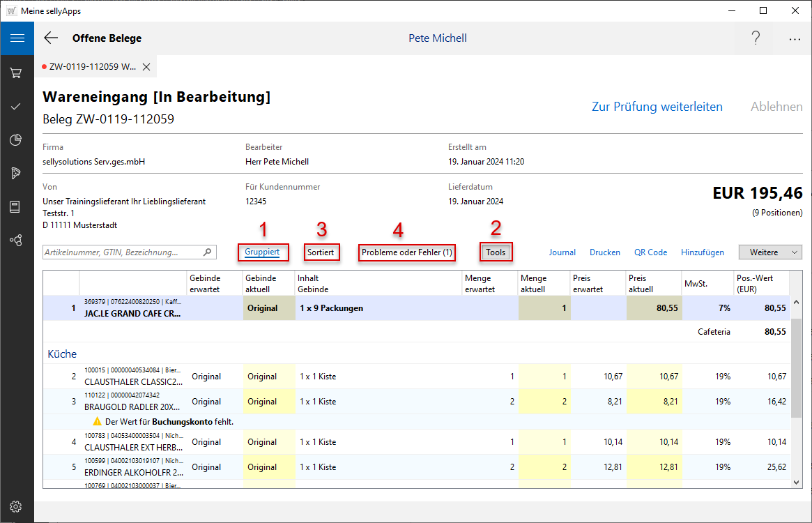This screenshot has width=812, height=523.
Task: Click the Drucken link
Action: click(x=604, y=252)
